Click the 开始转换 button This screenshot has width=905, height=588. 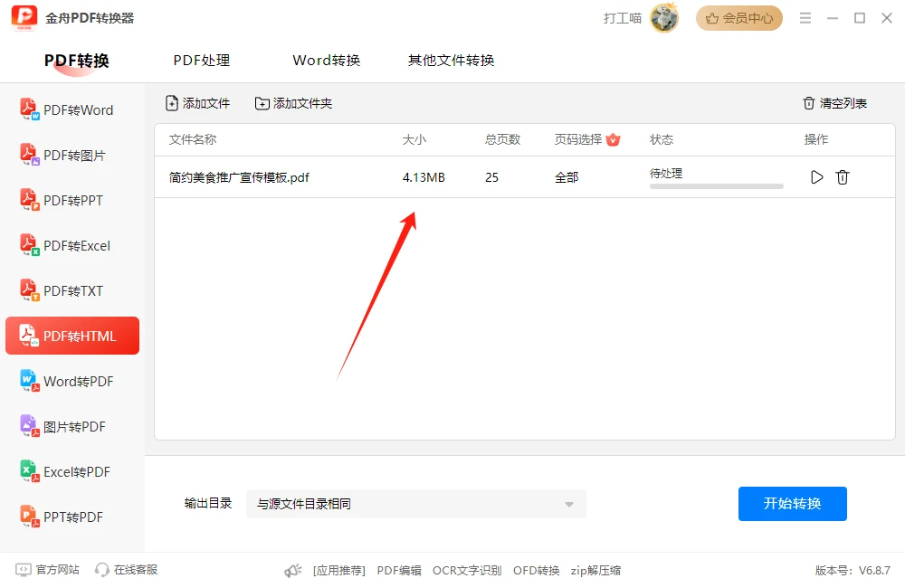793,504
